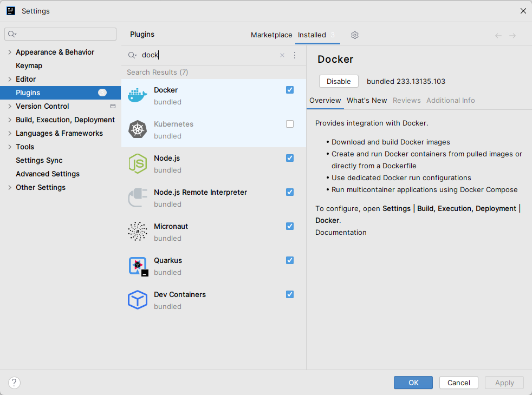Click the IntelliJ IDEA logo in title bar

[x=11, y=11]
